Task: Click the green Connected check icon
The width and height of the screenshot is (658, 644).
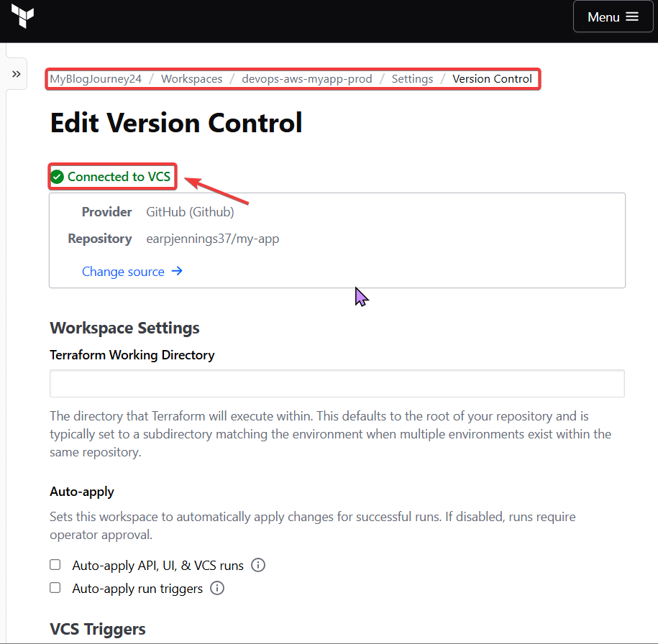Action: click(58, 177)
